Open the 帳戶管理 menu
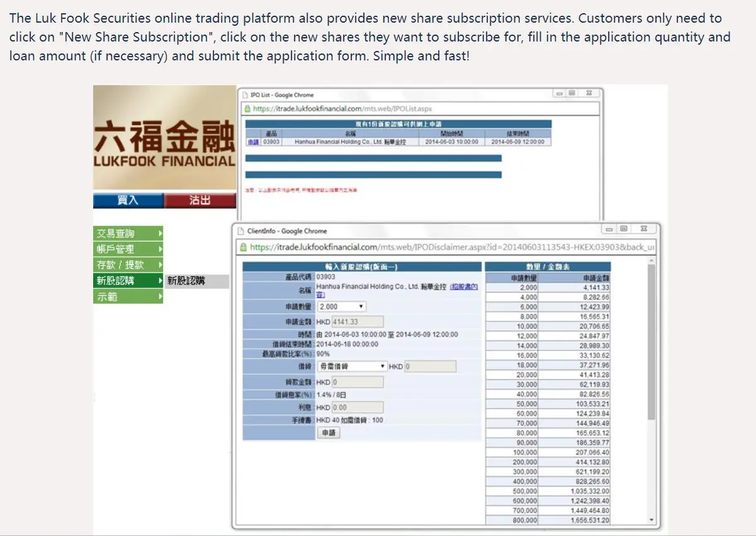 click(x=128, y=249)
